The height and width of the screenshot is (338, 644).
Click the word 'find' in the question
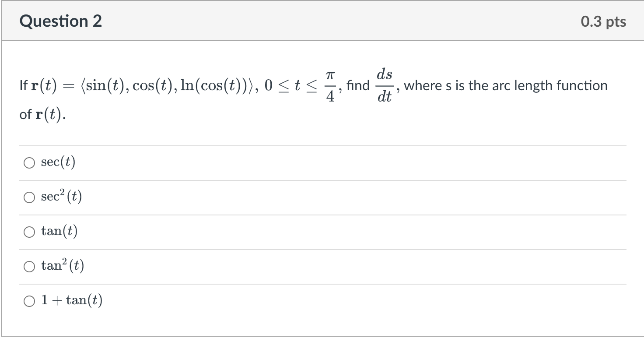pos(358,85)
